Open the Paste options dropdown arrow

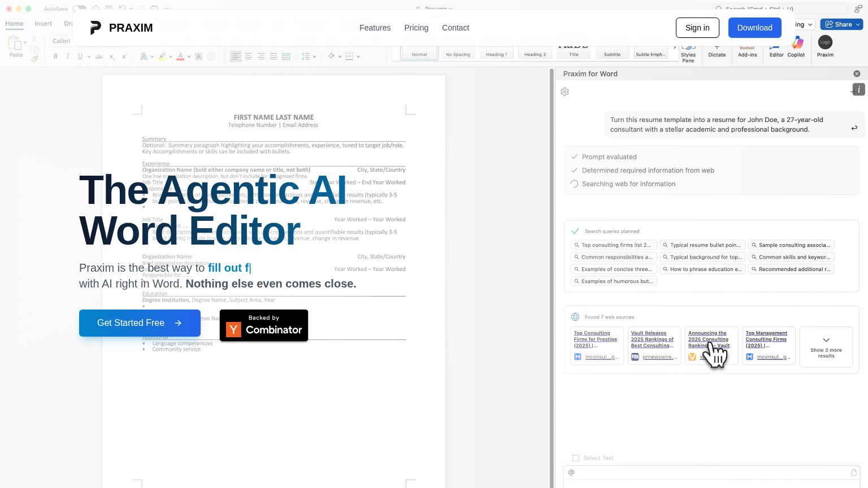pyautogui.click(x=25, y=42)
